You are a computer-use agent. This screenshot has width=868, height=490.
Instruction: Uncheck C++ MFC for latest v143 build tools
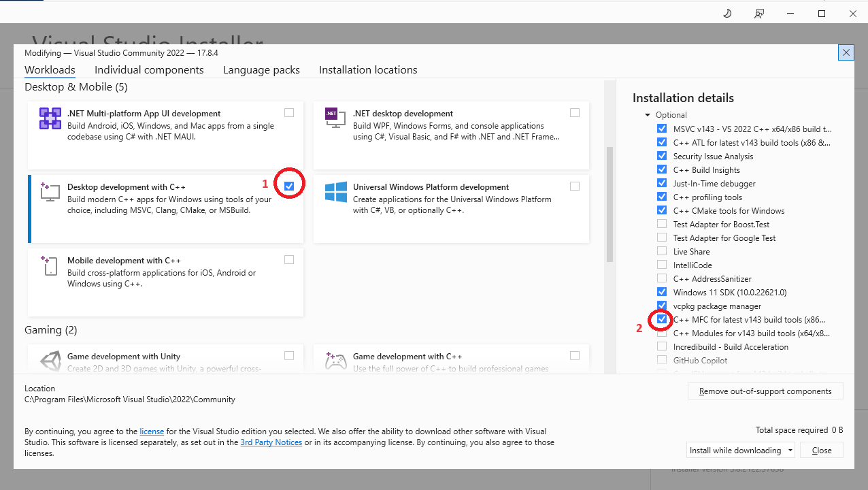662,319
